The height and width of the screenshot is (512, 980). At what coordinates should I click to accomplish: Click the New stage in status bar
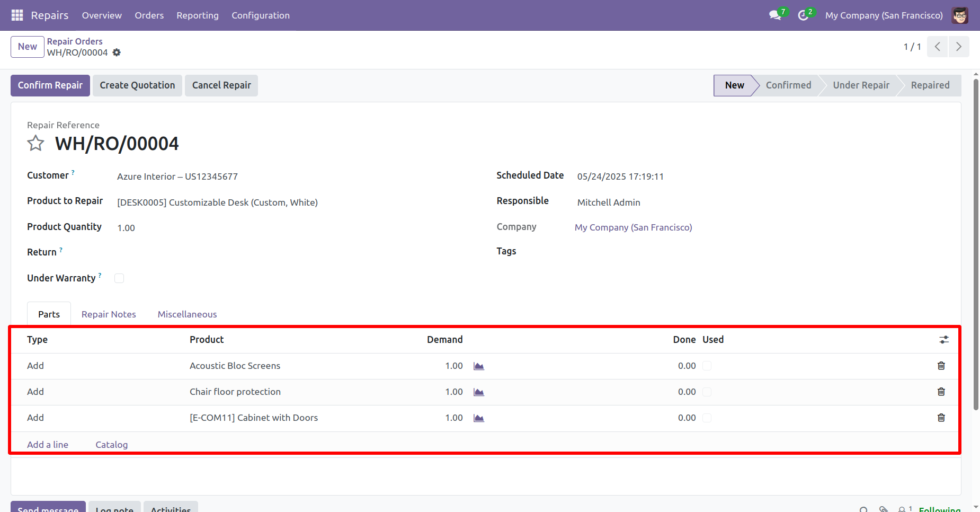click(x=734, y=85)
